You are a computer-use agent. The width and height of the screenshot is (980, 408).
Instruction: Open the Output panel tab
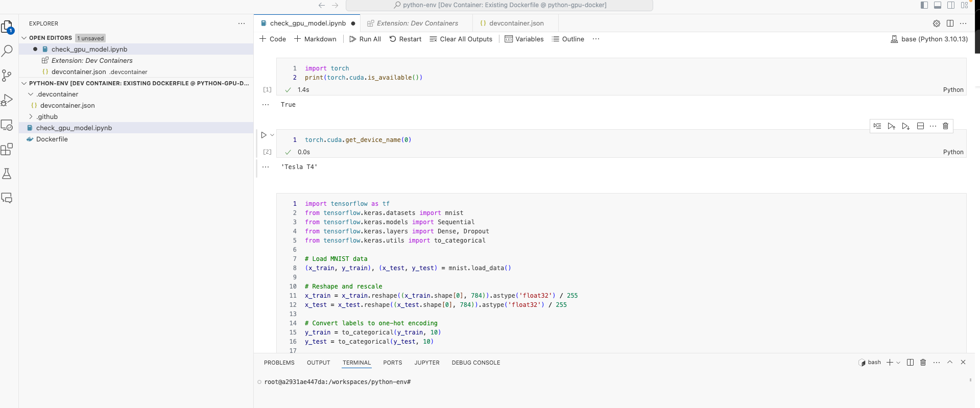[319, 363]
